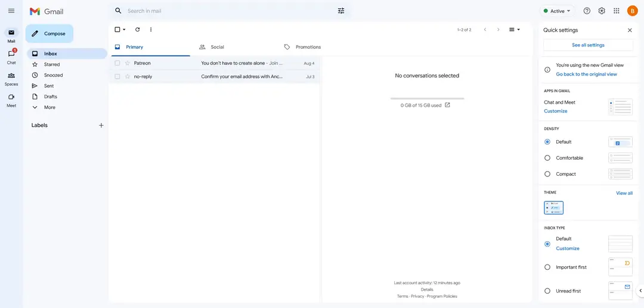Click the search magnifier icon
This screenshot has width=644, height=308.
coord(118,11)
